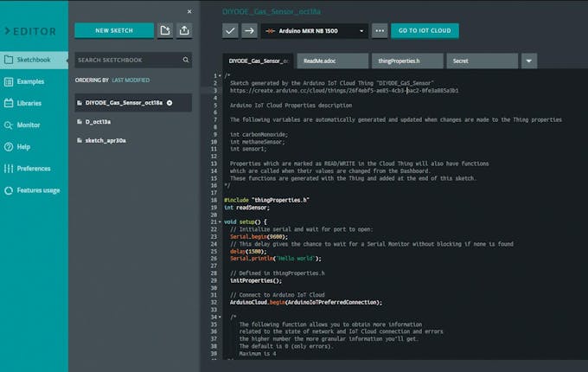Viewport: 588px width, 372px height.
Task: Switch to the ReadMe.adoc tab
Action: coord(332,61)
